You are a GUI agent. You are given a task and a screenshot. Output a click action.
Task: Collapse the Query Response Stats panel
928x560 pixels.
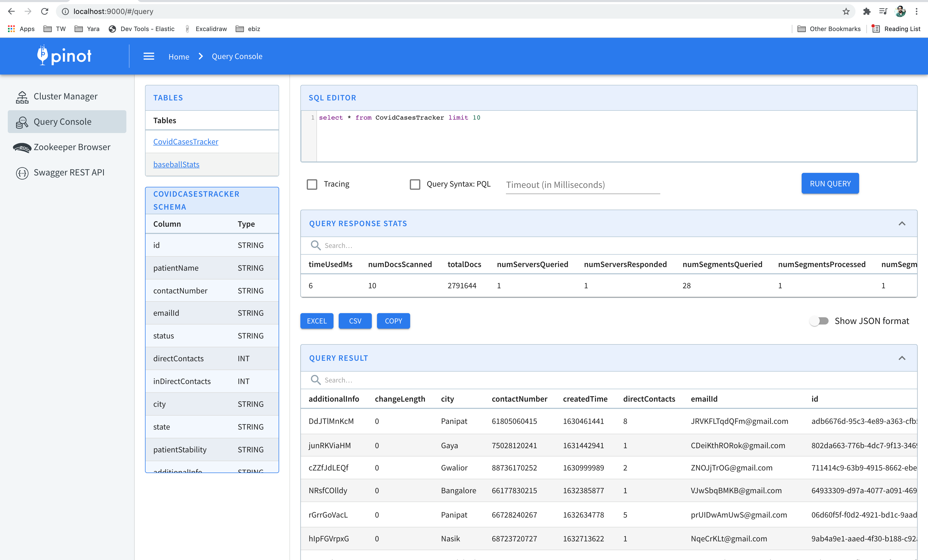coord(902,224)
